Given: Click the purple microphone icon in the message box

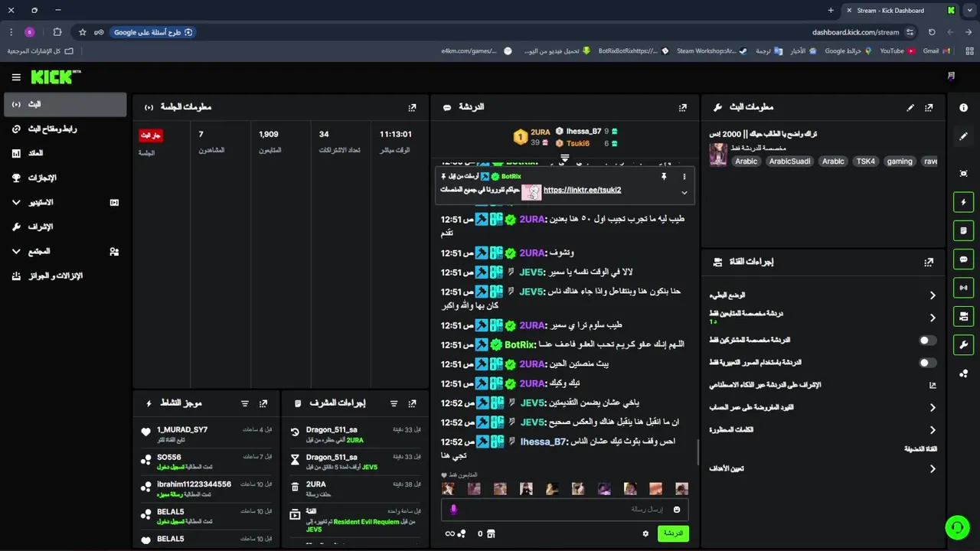Looking at the screenshot, I should (453, 510).
